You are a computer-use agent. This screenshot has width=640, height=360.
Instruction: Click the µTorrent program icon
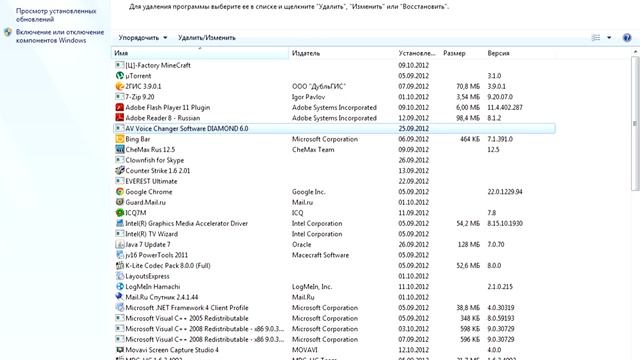tap(120, 76)
